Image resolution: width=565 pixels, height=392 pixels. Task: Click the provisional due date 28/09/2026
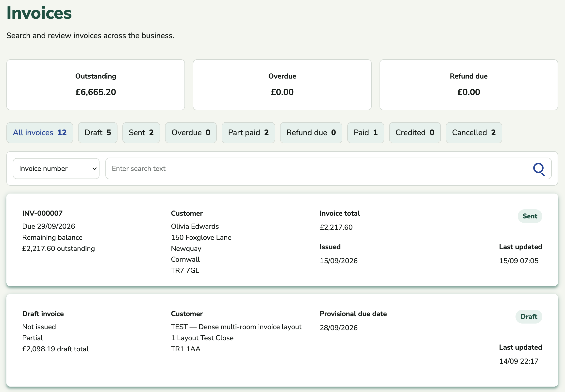339,328
